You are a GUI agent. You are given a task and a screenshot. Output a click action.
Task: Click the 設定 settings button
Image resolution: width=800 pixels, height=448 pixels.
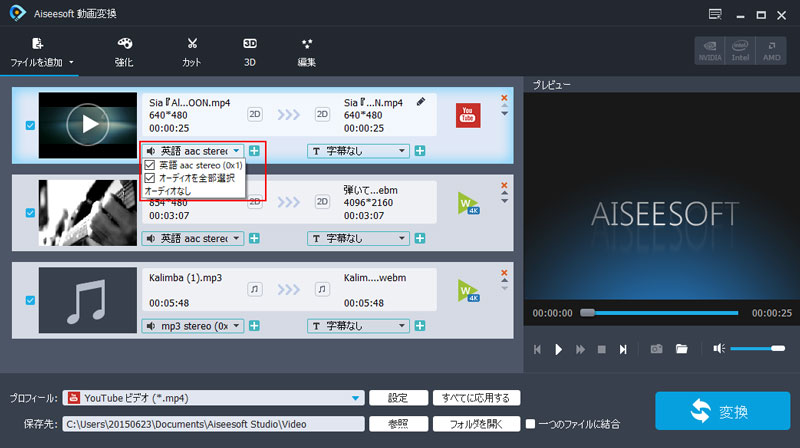[x=398, y=398]
